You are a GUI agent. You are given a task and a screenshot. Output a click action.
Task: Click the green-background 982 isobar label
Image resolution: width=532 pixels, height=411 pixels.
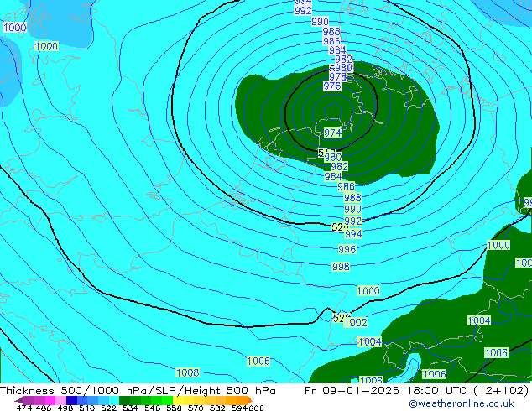click(x=339, y=167)
